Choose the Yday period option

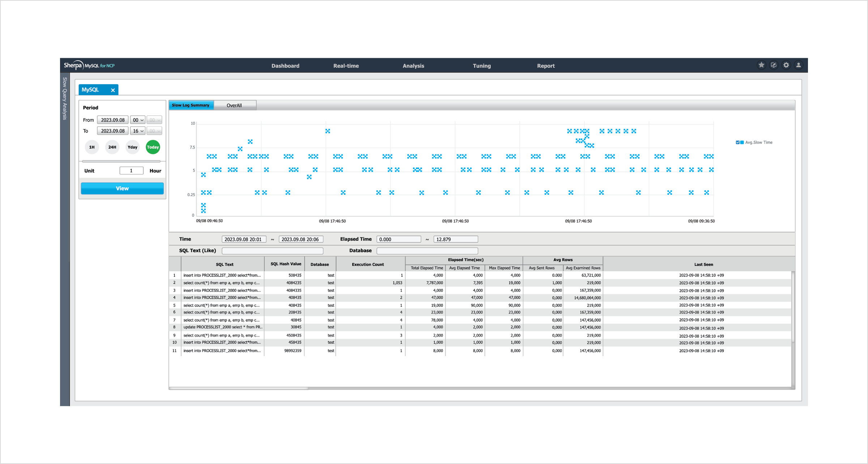(x=132, y=147)
